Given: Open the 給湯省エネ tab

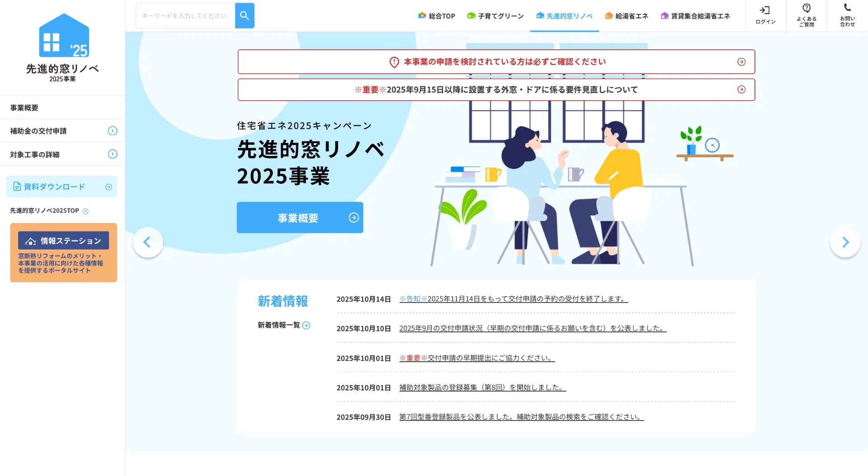Looking at the screenshot, I should (627, 16).
